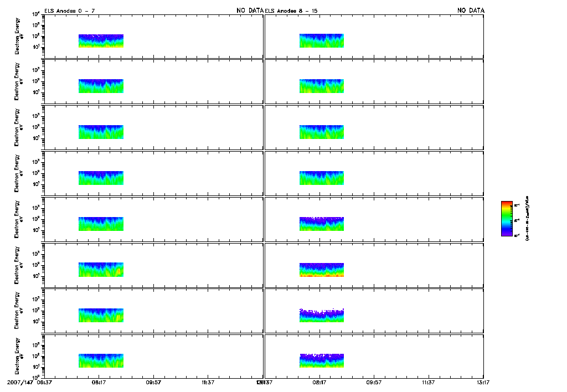Click the NO DATA label at the far right top
Viewport: 567px width, 392px height.
pyautogui.click(x=471, y=11)
